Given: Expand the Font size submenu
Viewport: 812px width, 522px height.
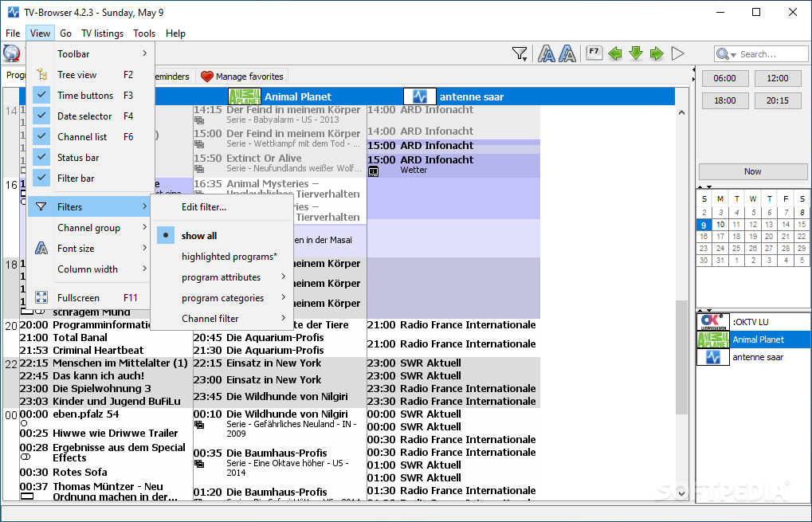Looking at the screenshot, I should pyautogui.click(x=90, y=249).
